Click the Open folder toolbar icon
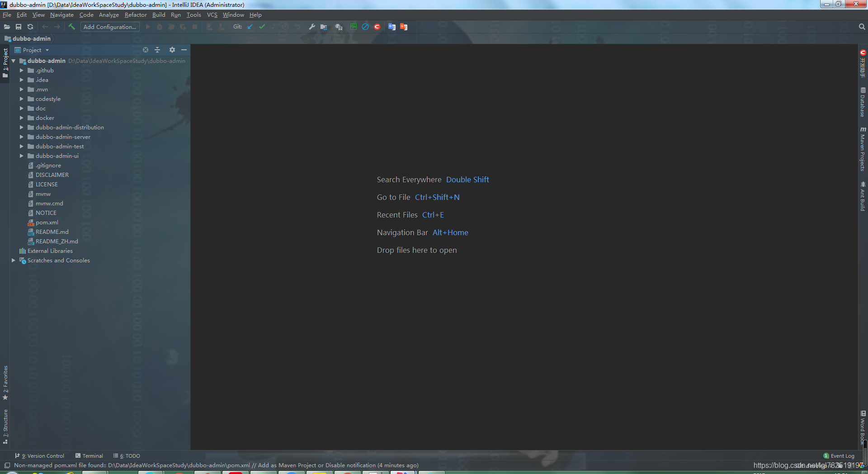Image resolution: width=868 pixels, height=474 pixels. click(x=7, y=27)
